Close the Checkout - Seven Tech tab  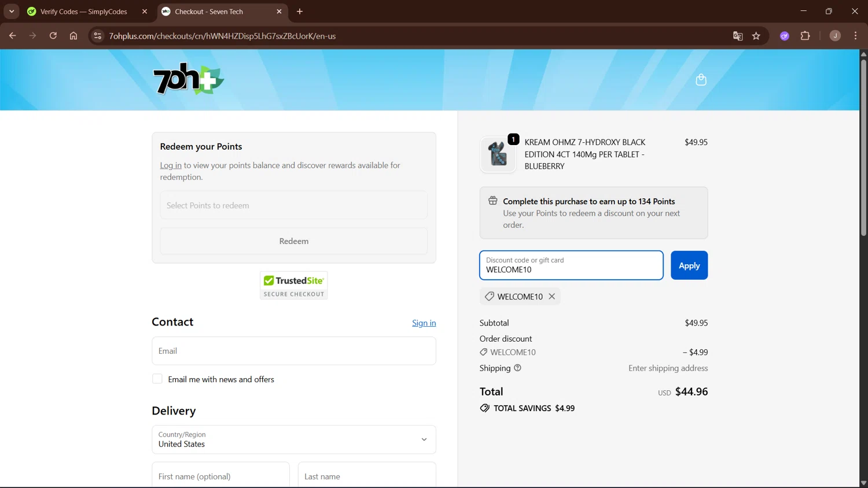click(279, 12)
